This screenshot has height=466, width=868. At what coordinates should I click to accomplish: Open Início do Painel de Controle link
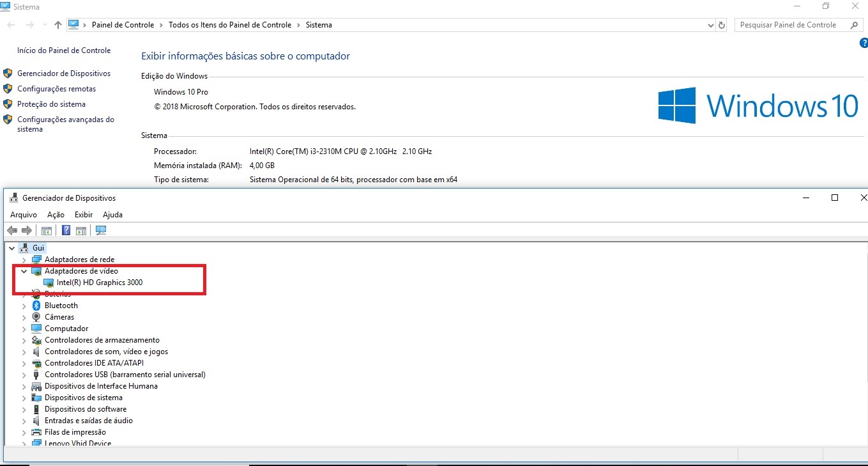[x=64, y=50]
